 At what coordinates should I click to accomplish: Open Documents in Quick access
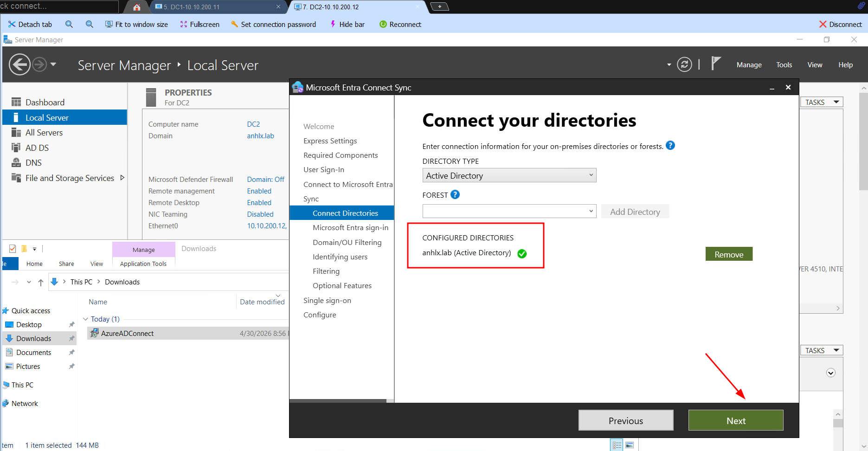(x=33, y=353)
